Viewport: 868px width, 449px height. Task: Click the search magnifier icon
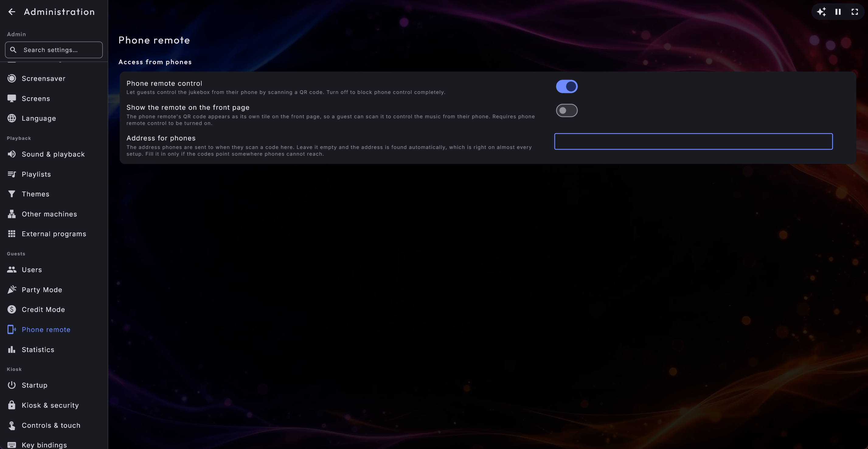tap(13, 50)
